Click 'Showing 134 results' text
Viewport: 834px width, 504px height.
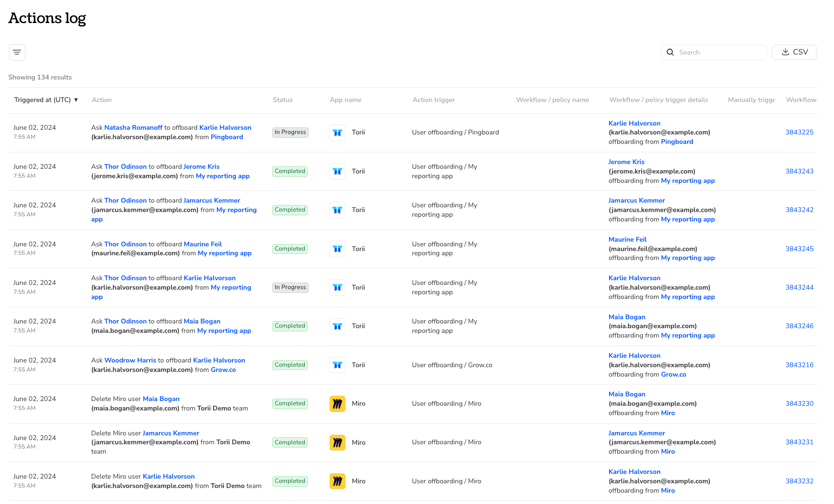[x=40, y=77]
